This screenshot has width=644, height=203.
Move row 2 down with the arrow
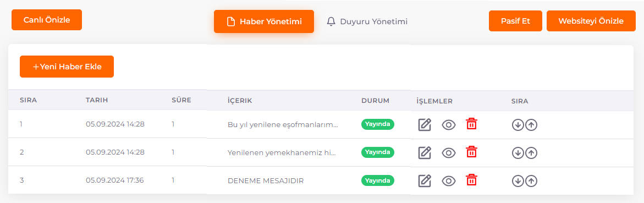[x=518, y=153]
